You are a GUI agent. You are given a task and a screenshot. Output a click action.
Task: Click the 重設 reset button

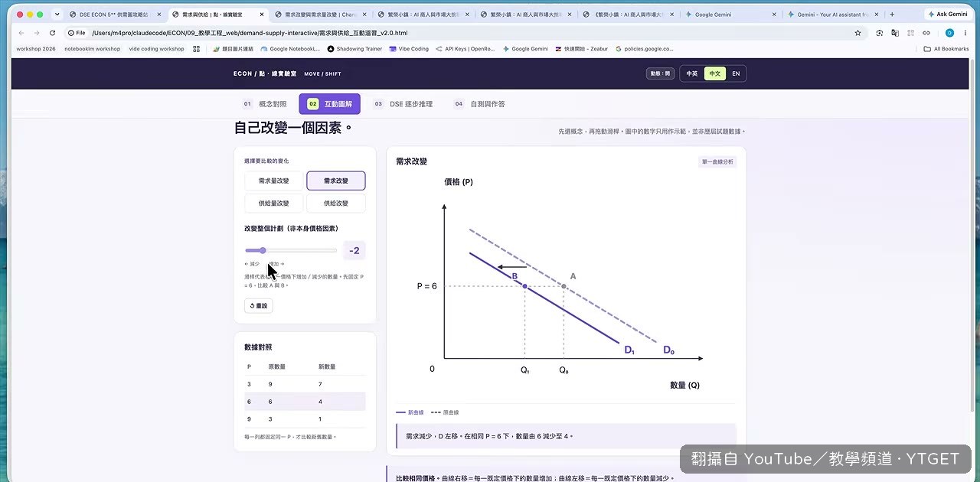[x=259, y=305]
